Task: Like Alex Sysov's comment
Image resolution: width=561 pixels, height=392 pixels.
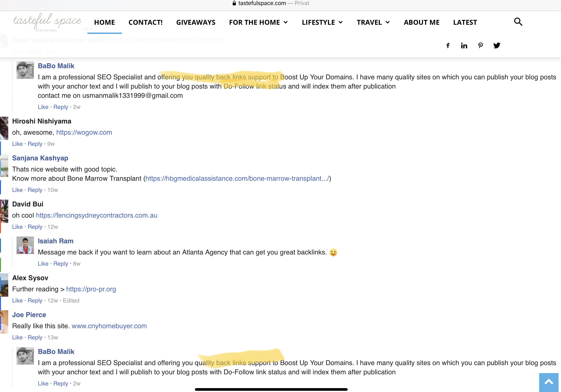Action: pos(17,301)
